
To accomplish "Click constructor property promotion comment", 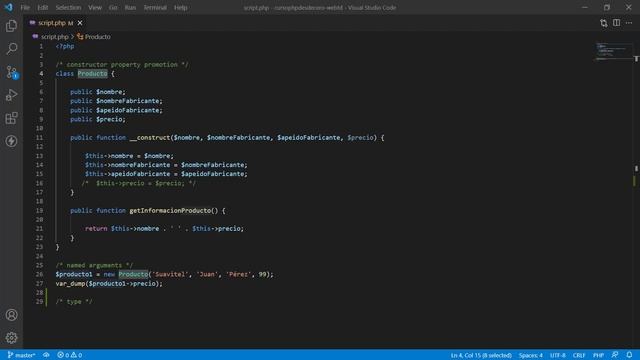I will click(x=122, y=64).
